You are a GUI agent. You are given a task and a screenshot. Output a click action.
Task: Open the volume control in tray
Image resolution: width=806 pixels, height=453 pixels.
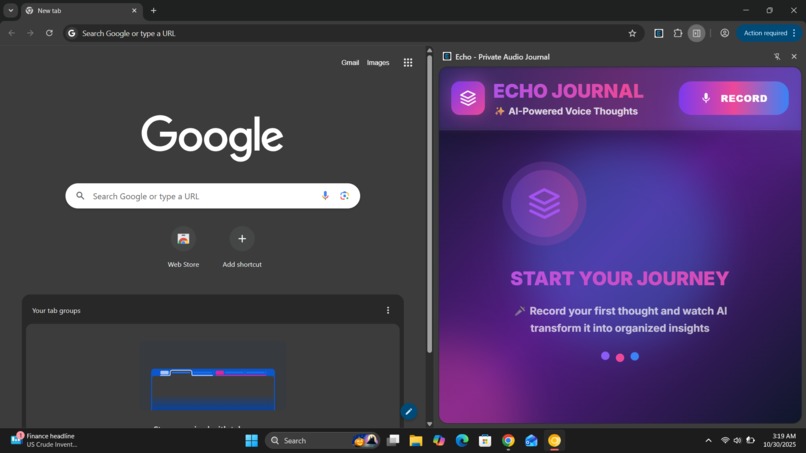[737, 441]
